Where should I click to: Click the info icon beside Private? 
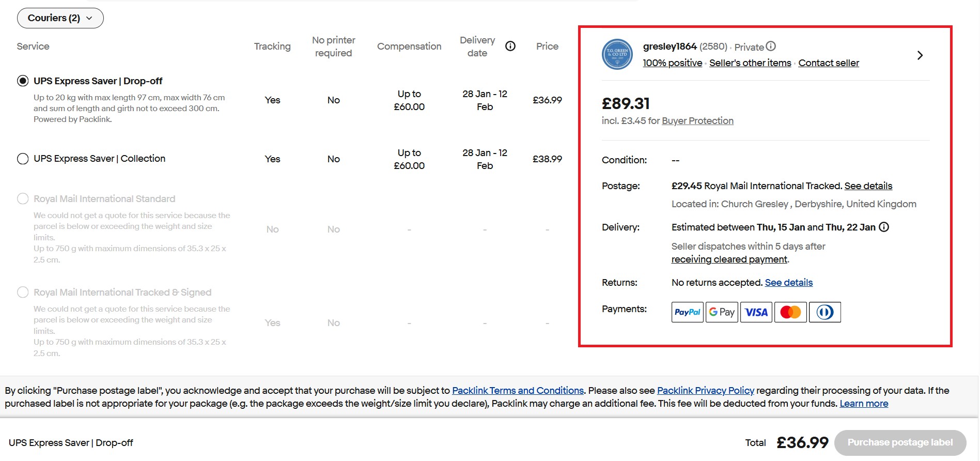(x=771, y=47)
